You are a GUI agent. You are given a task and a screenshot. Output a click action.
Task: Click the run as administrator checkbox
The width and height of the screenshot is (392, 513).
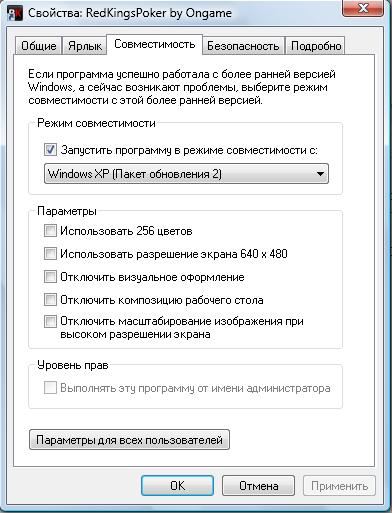50,388
